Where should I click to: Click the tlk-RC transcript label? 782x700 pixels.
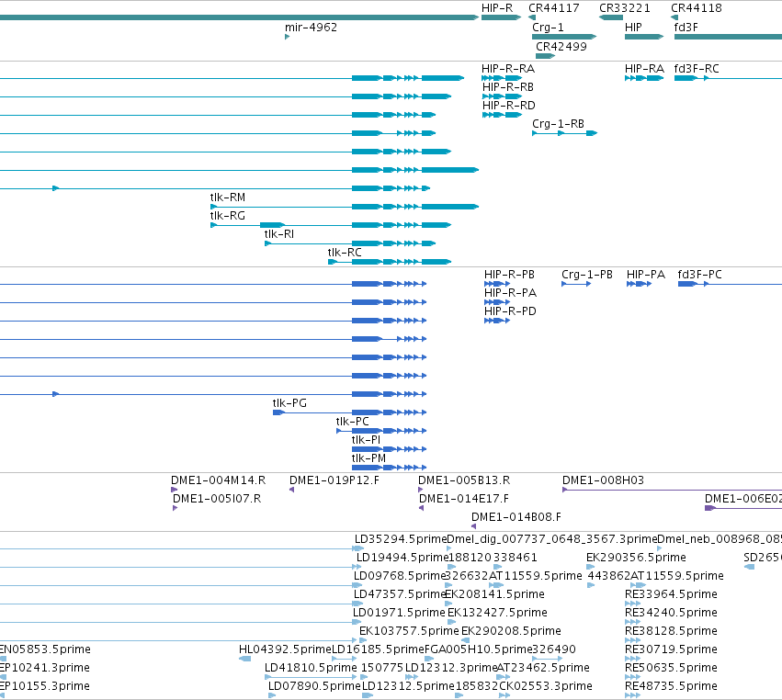click(345, 253)
